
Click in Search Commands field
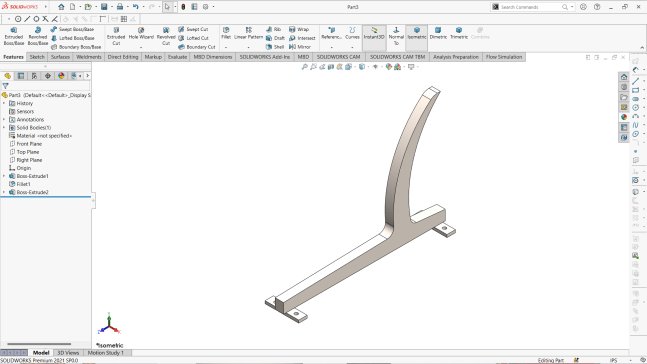coord(532,7)
